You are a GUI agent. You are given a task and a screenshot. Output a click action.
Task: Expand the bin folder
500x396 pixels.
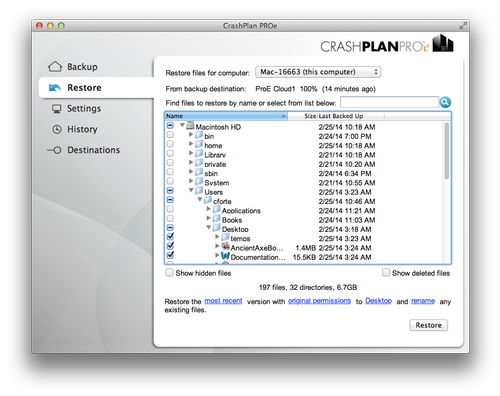(x=191, y=134)
